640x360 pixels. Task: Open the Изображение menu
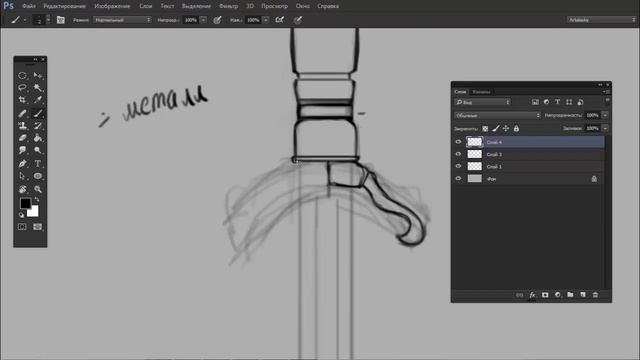click(x=112, y=6)
